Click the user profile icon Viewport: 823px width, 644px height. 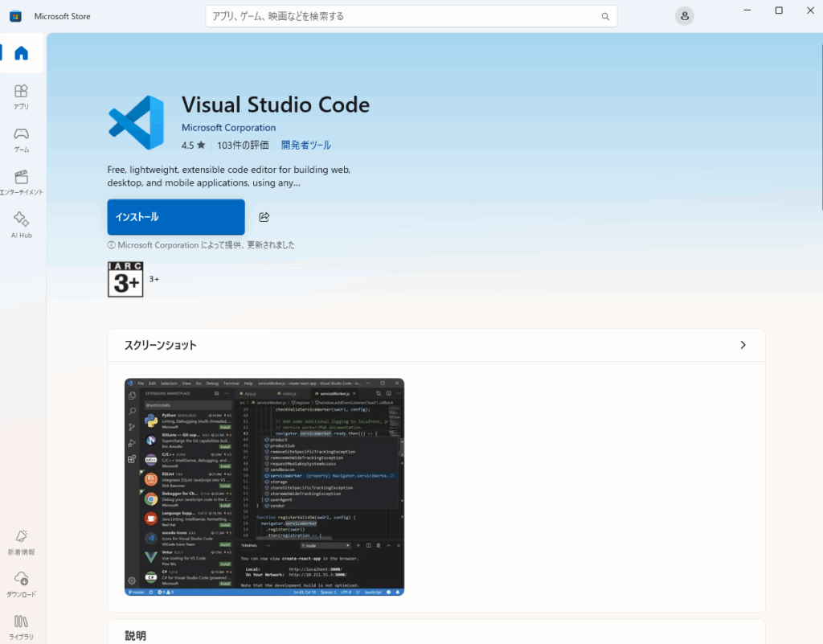(x=684, y=16)
